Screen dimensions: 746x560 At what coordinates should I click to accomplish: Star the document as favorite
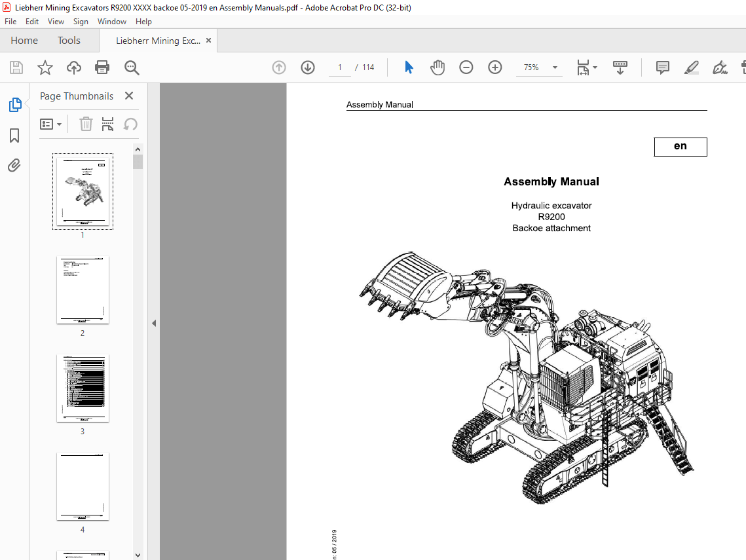pyautogui.click(x=45, y=67)
